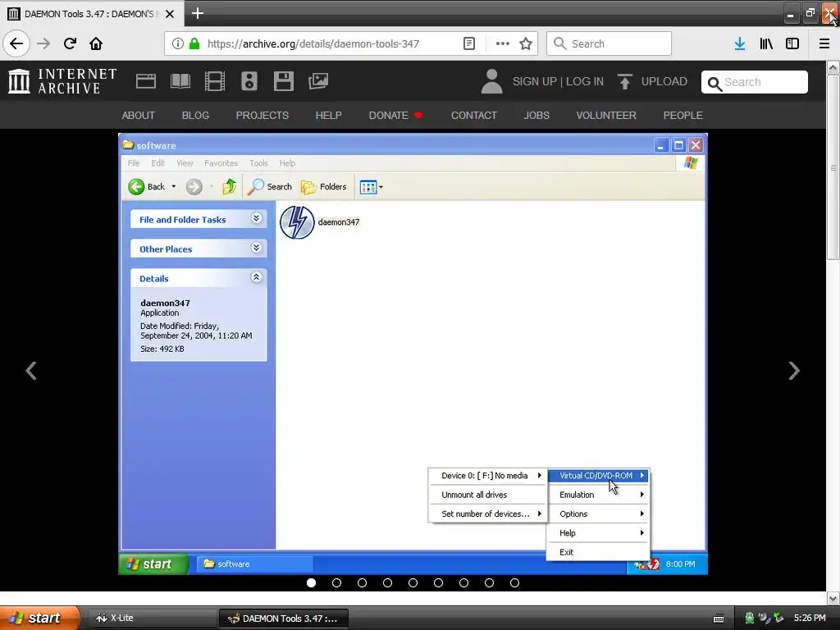Screen dimensions: 840x630
Task: Click the LOG IN link
Action: pos(585,81)
